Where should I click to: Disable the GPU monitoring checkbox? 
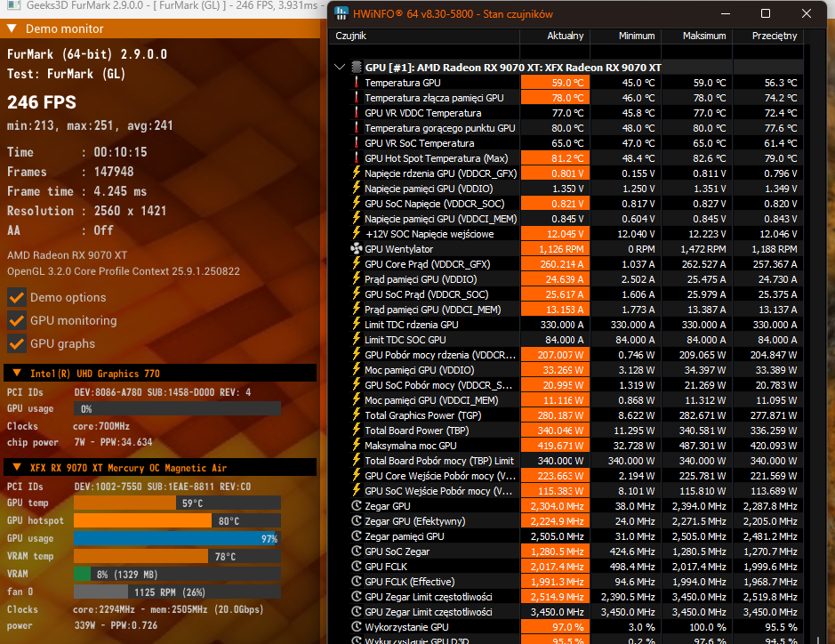pos(16,320)
